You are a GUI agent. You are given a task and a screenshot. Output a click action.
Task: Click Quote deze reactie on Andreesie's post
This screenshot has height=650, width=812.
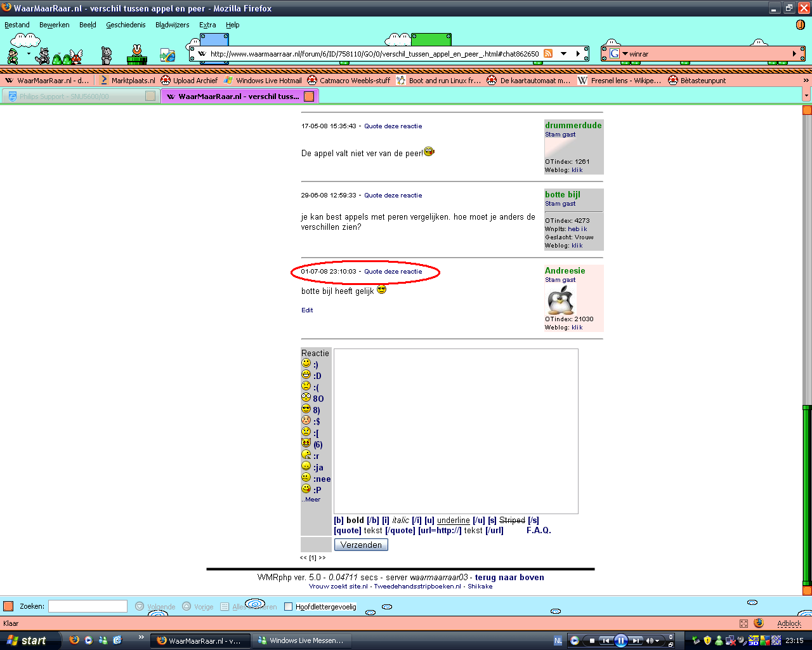tap(393, 272)
